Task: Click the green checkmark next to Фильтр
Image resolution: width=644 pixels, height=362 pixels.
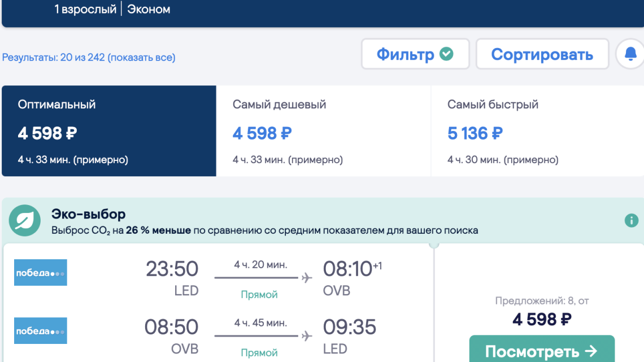Action: coord(446,54)
